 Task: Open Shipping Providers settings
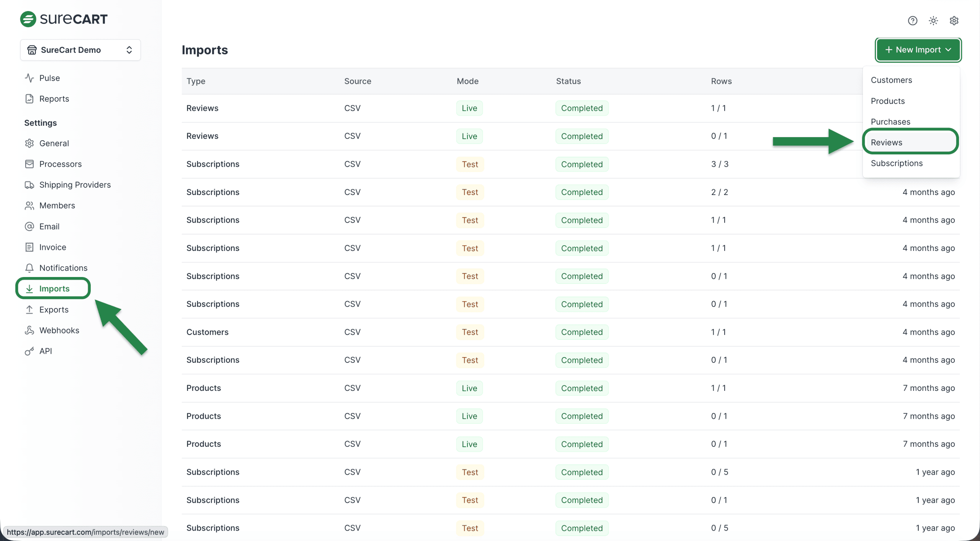(75, 185)
